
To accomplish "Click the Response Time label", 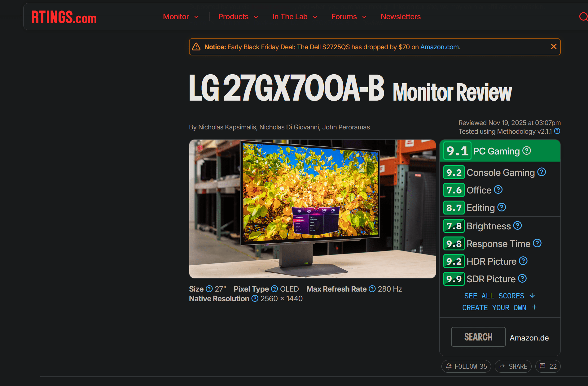I will click(x=498, y=244).
